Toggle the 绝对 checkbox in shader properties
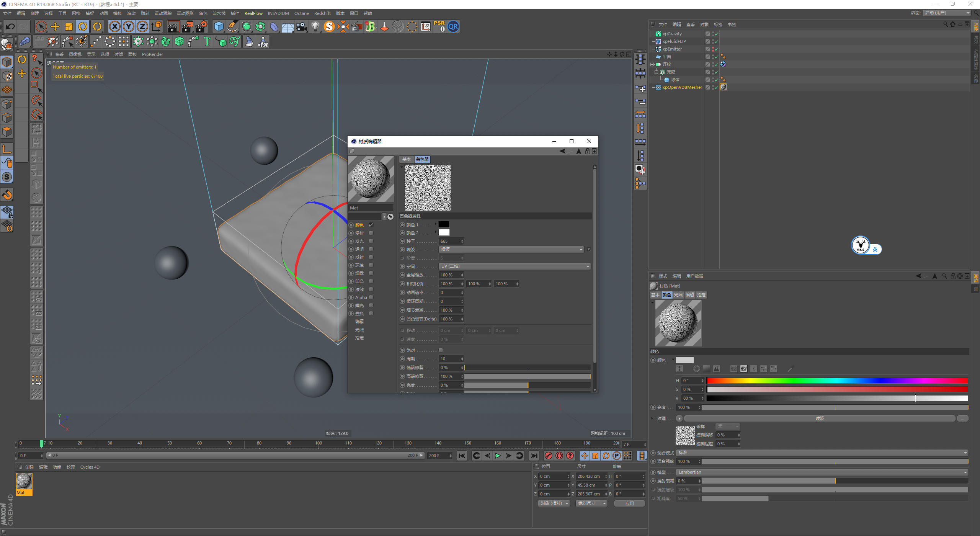Viewport: 980px width, 536px height. tap(441, 350)
